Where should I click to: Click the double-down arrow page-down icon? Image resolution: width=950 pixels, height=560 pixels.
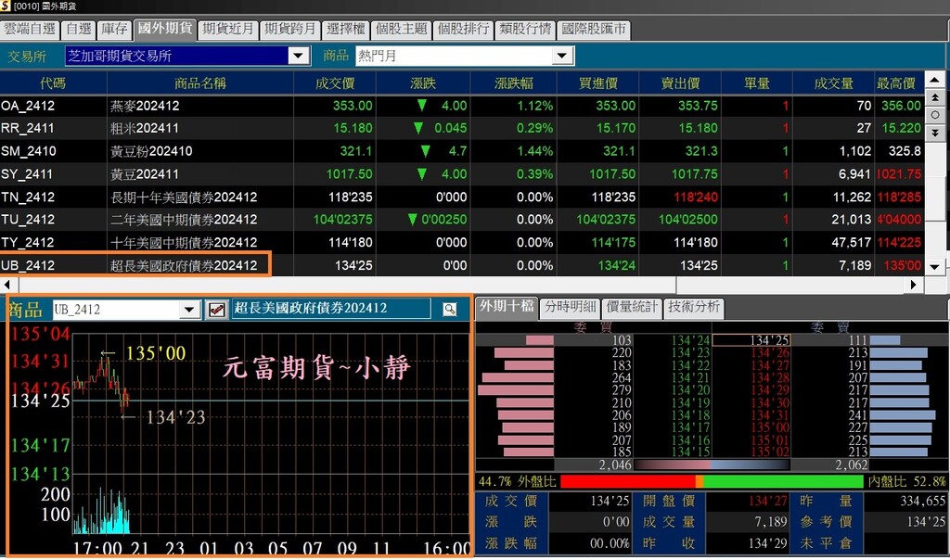pyautogui.click(x=935, y=132)
